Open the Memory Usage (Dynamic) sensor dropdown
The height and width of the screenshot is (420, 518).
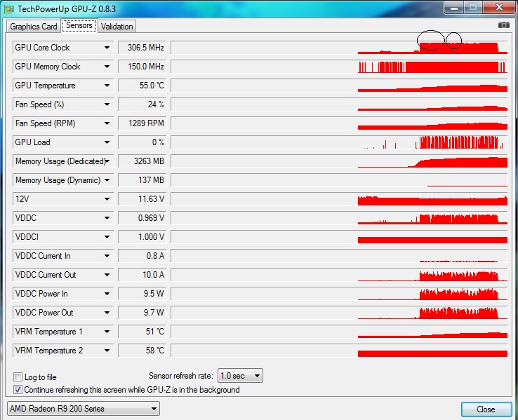(x=107, y=180)
